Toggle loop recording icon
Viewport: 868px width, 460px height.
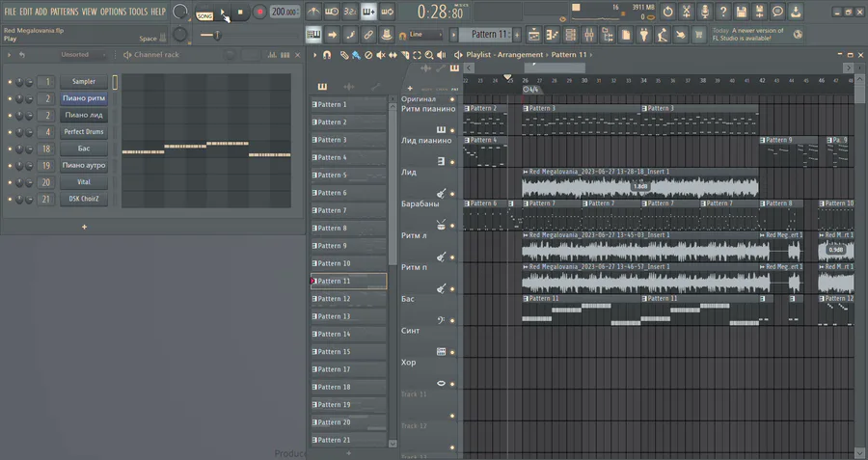coord(387,11)
